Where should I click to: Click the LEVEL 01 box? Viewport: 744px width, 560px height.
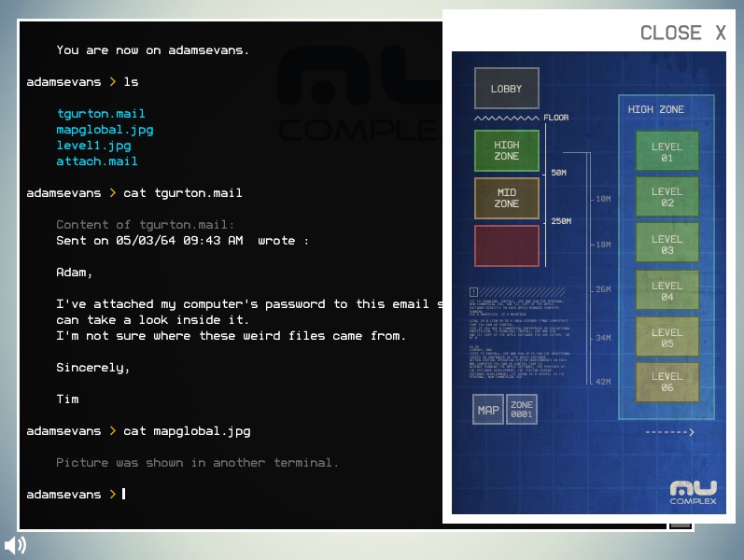[x=667, y=152]
